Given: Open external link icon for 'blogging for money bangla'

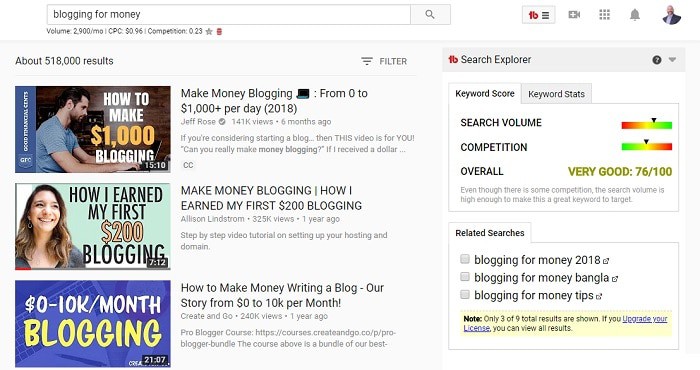Looking at the screenshot, I should click(x=615, y=279).
